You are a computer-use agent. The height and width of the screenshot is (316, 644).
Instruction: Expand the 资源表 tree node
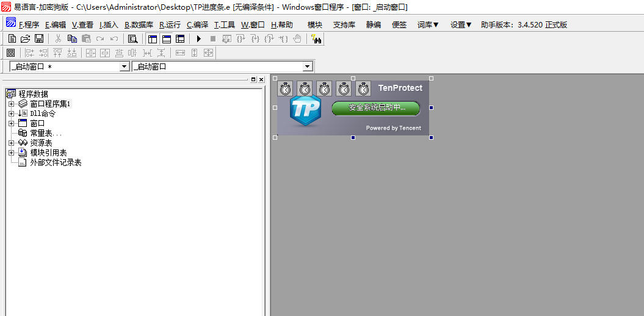pos(11,143)
